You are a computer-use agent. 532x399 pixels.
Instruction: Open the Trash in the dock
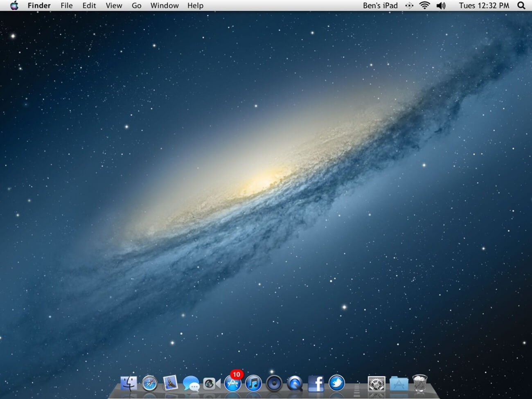(x=419, y=383)
